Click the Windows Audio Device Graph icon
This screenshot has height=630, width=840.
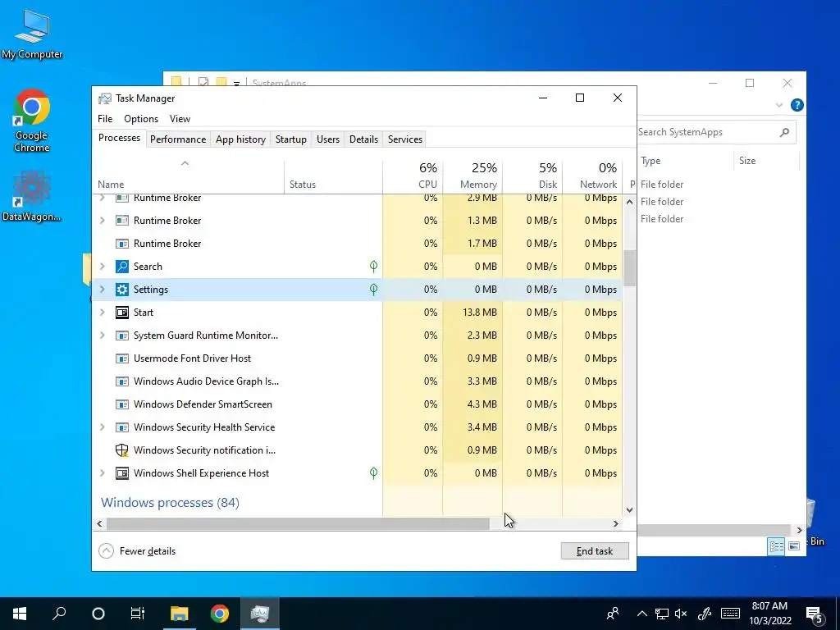[122, 381]
